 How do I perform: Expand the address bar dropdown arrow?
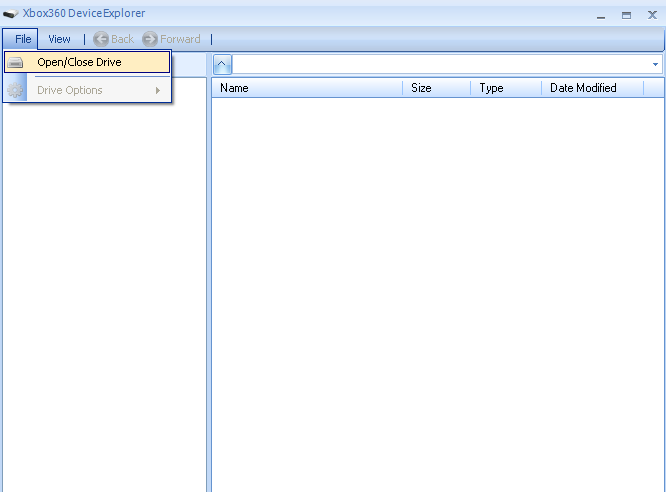click(655, 64)
